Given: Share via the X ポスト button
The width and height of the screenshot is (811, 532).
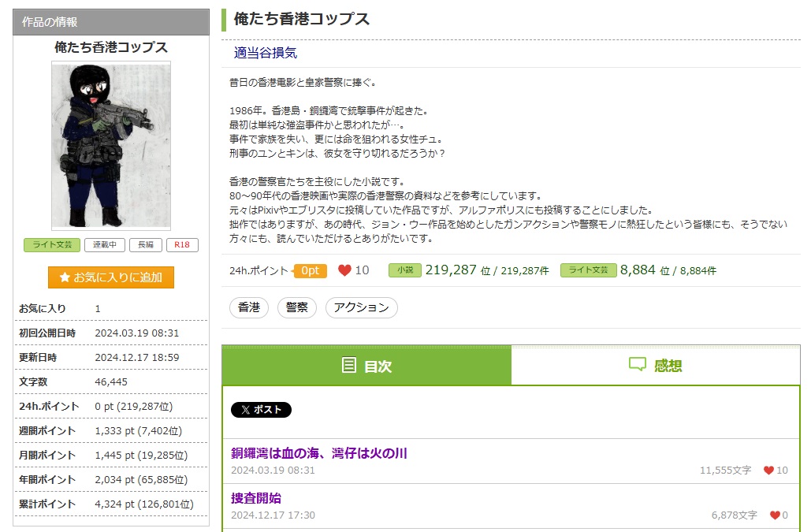Looking at the screenshot, I should tap(261, 410).
